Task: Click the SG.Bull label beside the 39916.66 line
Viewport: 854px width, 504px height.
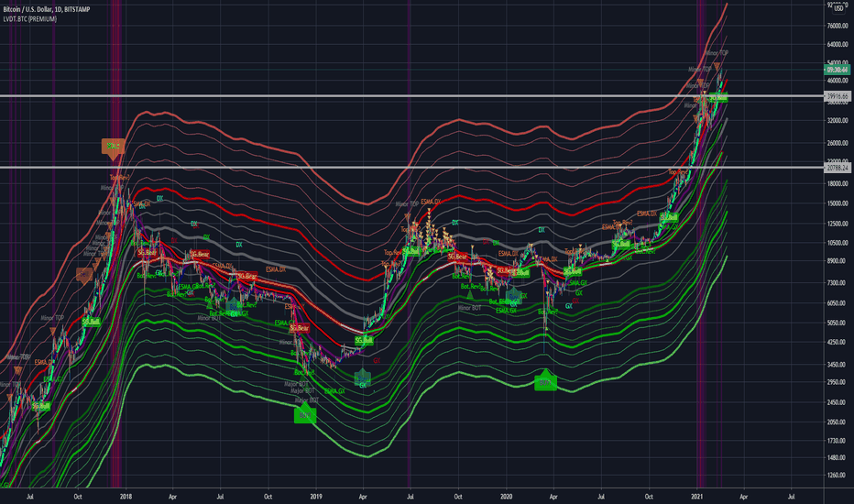Action: pyautogui.click(x=718, y=97)
